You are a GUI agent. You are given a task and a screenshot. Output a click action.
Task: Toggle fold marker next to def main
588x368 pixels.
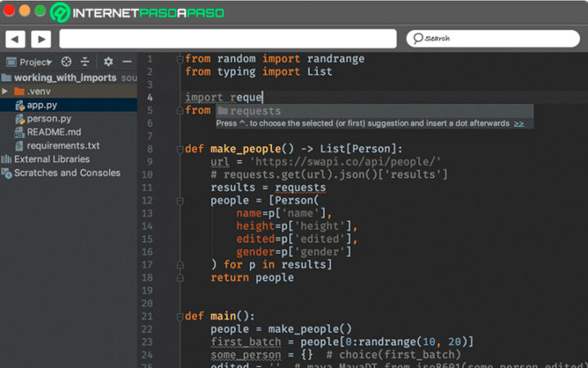(179, 316)
